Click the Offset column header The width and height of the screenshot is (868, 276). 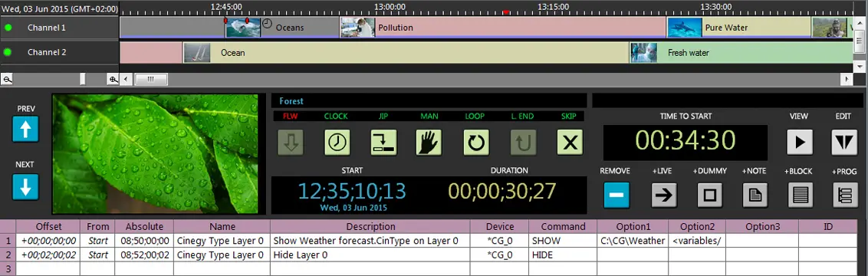49,226
